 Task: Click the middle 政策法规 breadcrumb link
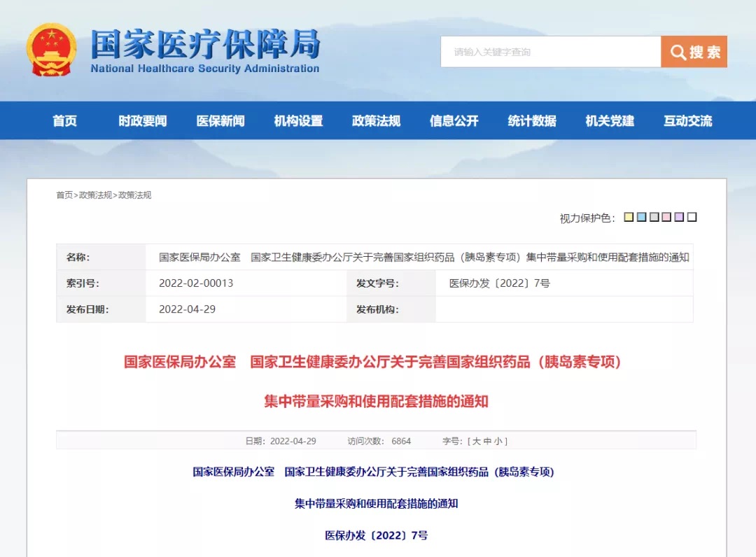(95, 195)
